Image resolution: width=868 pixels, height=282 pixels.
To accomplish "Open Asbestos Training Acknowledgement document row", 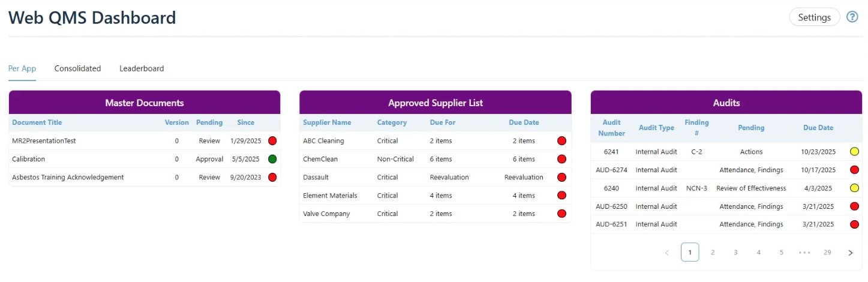I will click(x=68, y=177).
